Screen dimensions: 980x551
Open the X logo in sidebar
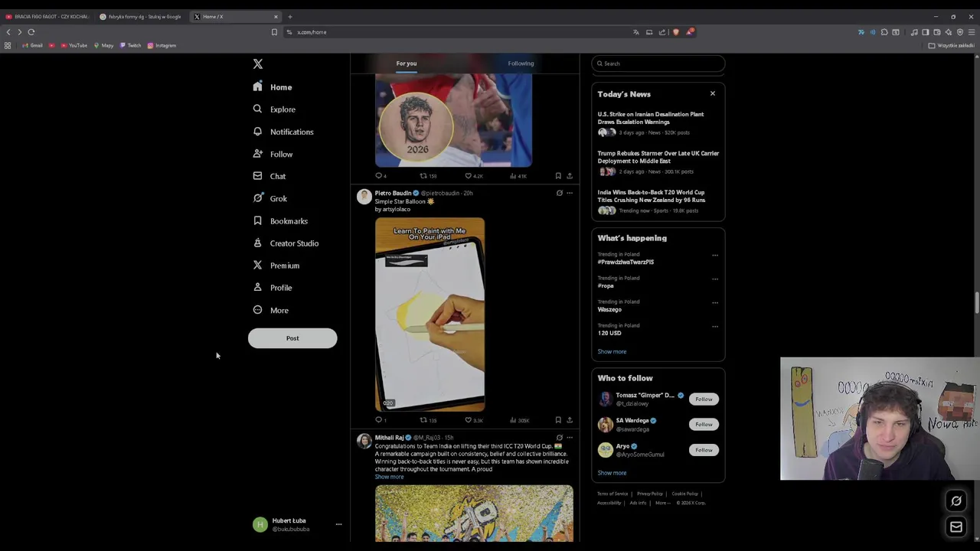258,64
